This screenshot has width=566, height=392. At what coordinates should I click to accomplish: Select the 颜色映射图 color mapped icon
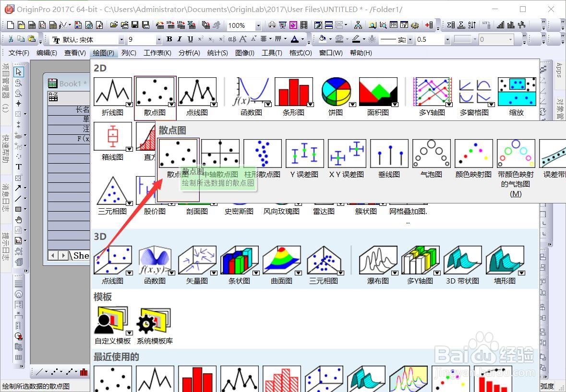pos(474,153)
